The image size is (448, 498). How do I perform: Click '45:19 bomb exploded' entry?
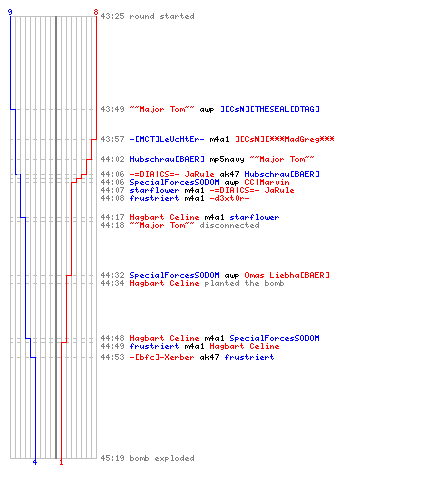click(x=147, y=458)
